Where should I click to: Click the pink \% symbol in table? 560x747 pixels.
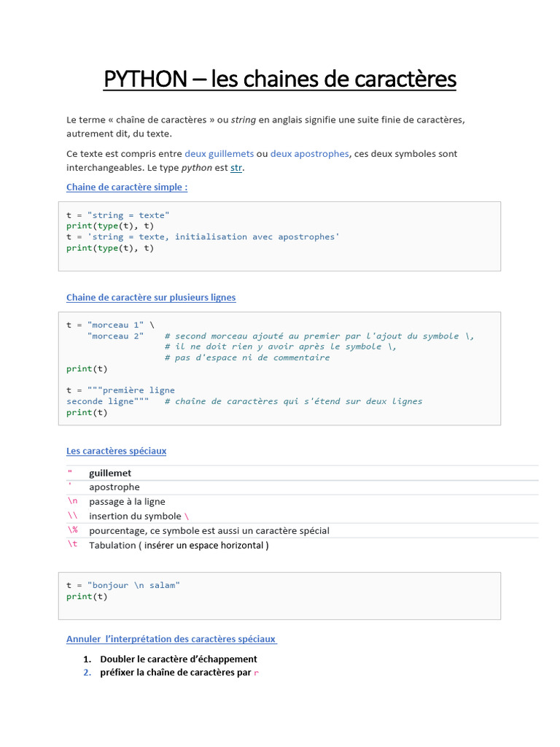[x=72, y=530]
